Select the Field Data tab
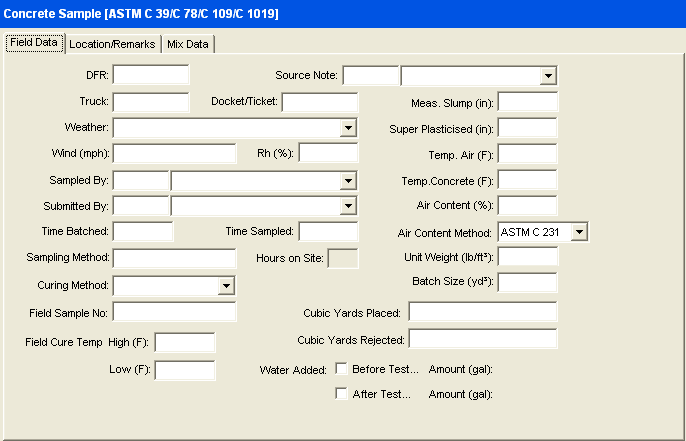Viewport: 686px width, 441px height. 34,43
